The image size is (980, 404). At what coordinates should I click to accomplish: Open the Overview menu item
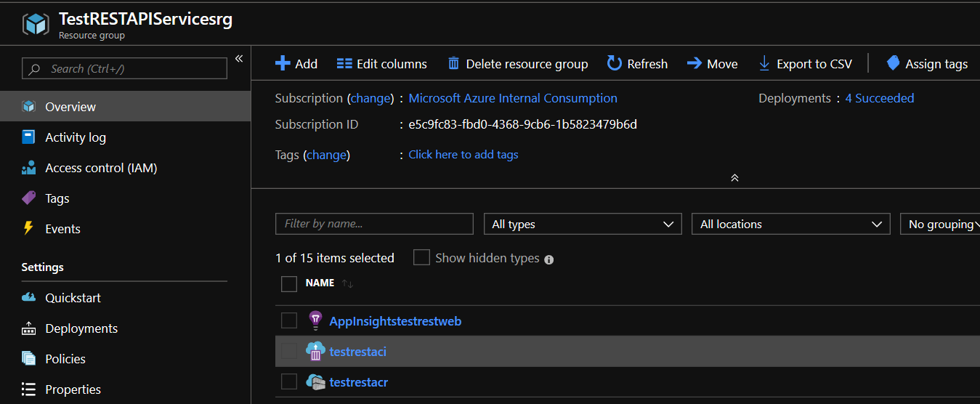click(x=125, y=107)
